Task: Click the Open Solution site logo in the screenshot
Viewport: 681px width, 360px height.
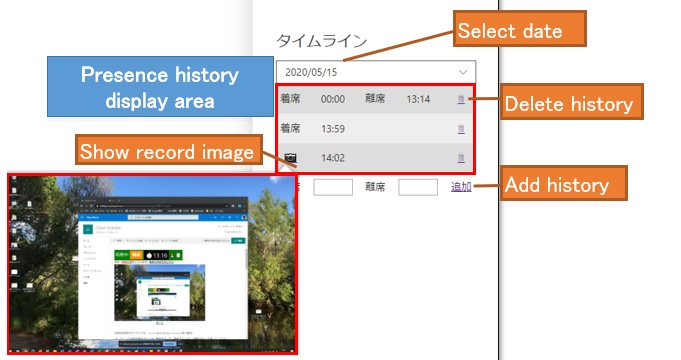Action: (x=88, y=229)
